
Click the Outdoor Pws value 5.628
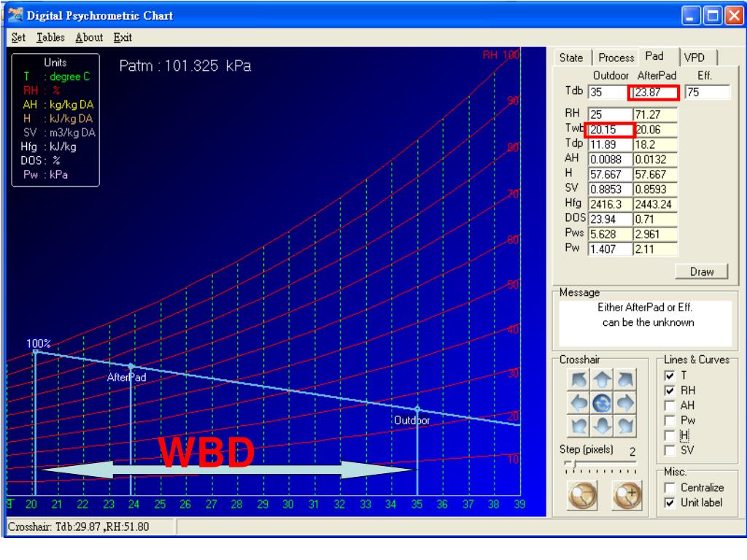click(x=610, y=234)
